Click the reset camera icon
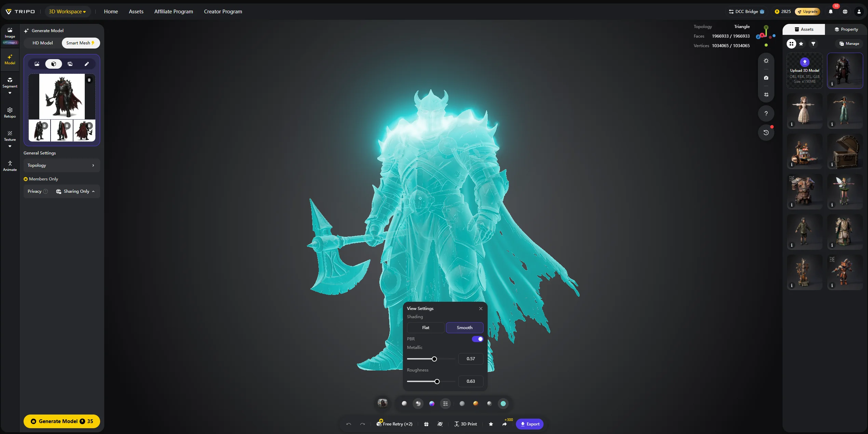The width and height of the screenshot is (868, 434). point(766,78)
